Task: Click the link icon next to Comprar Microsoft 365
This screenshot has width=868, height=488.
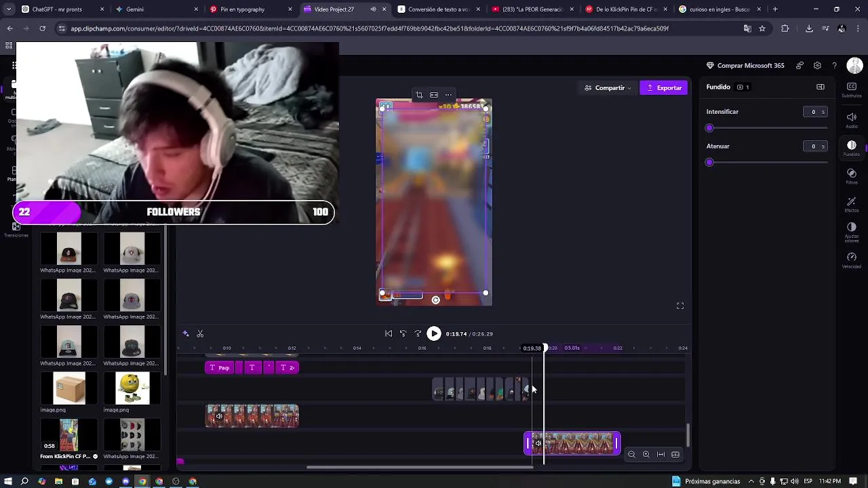Action: pyautogui.click(x=800, y=66)
